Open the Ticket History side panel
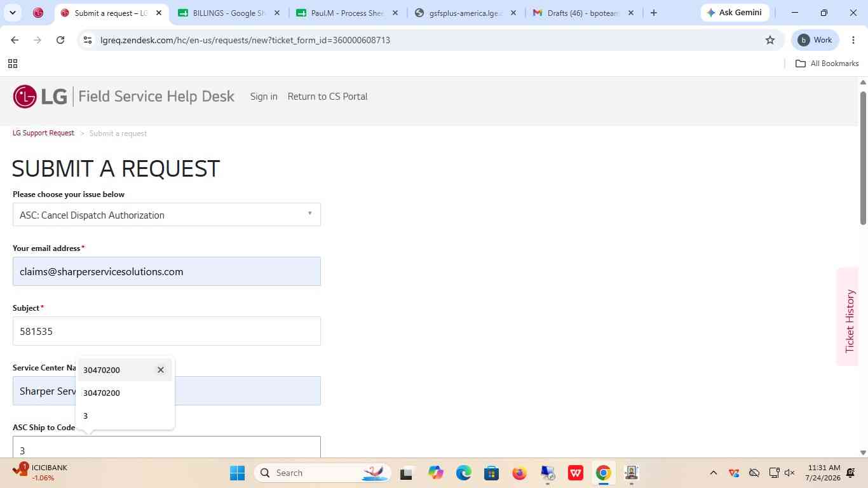This screenshot has width=868, height=488. pos(850,321)
